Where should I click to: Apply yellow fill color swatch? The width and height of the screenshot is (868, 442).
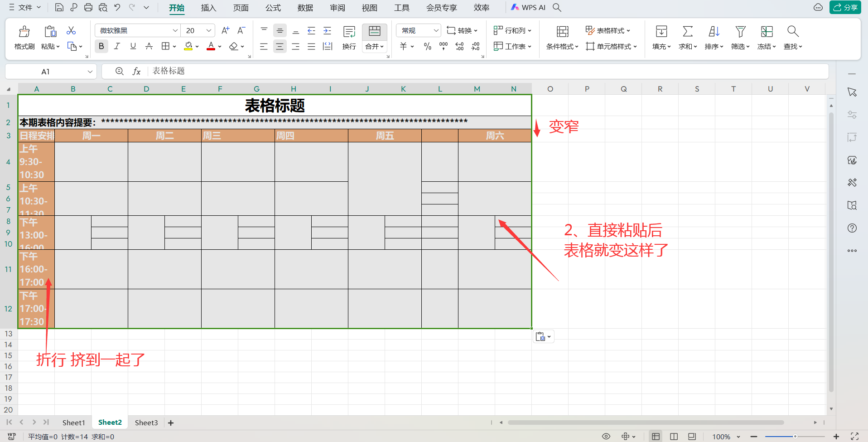(x=188, y=46)
